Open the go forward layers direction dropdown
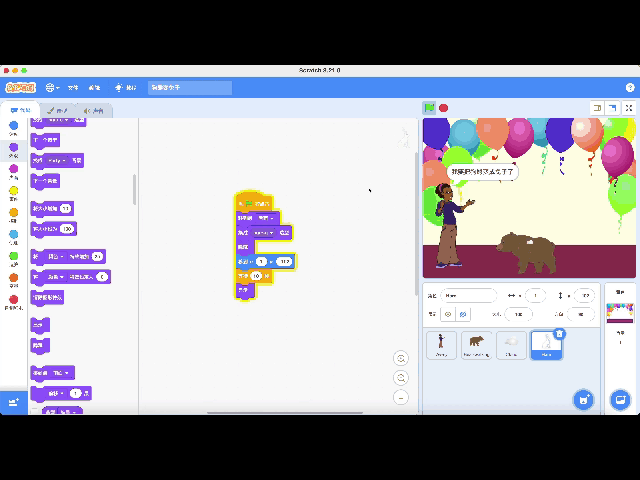 (56, 393)
